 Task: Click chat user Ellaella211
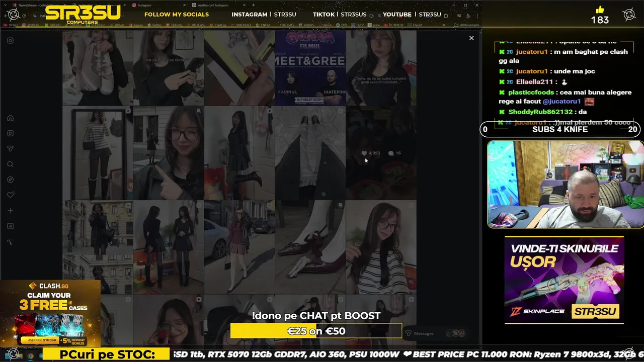pos(534,81)
